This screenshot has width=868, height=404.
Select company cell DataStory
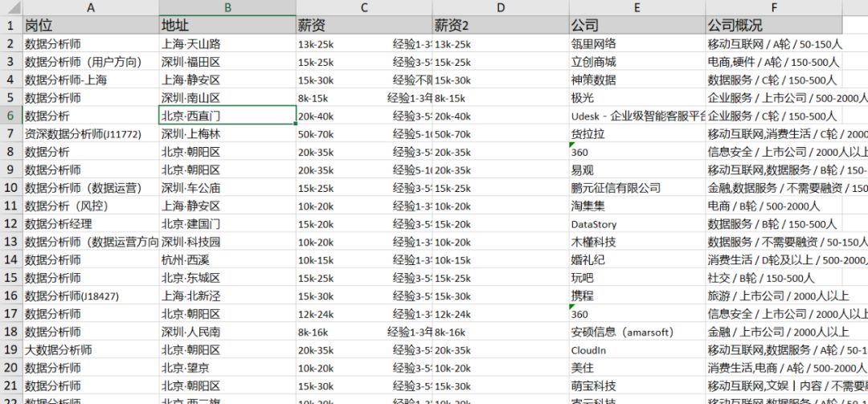tap(637, 223)
